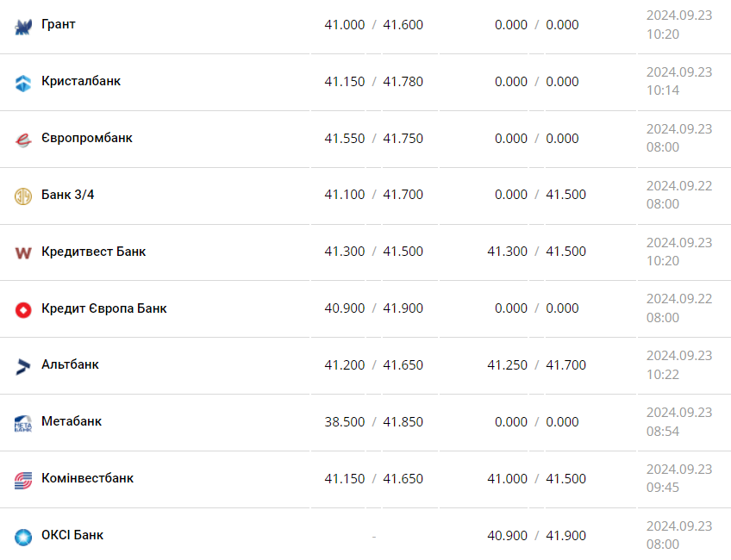Open the Банк 3/4 name link
The height and width of the screenshot is (560, 731).
68,195
